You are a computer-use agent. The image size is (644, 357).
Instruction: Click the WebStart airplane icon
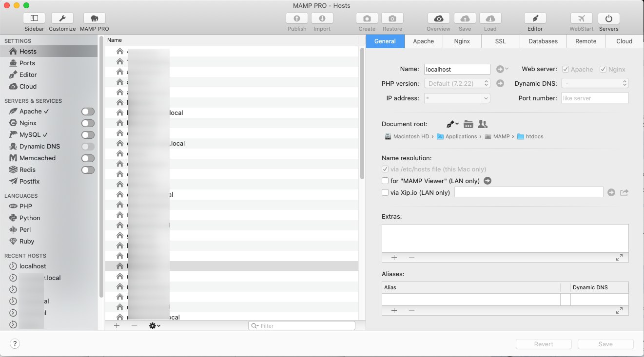(582, 18)
